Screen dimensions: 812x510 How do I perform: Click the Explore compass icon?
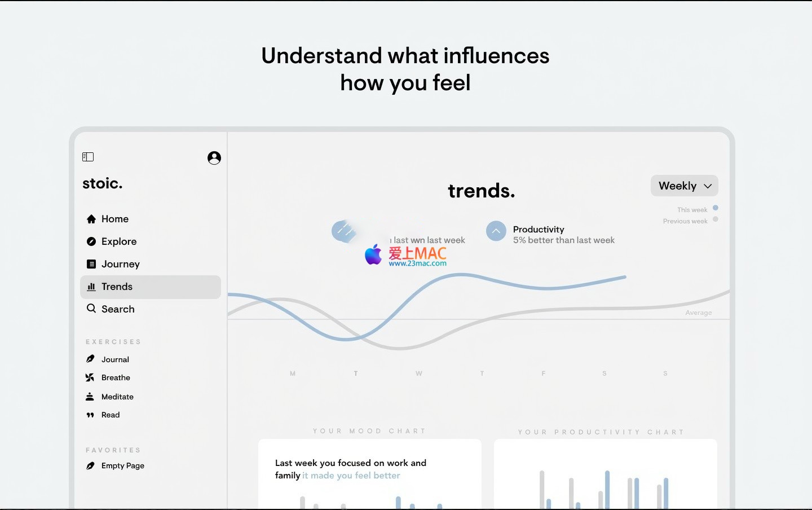tap(91, 241)
